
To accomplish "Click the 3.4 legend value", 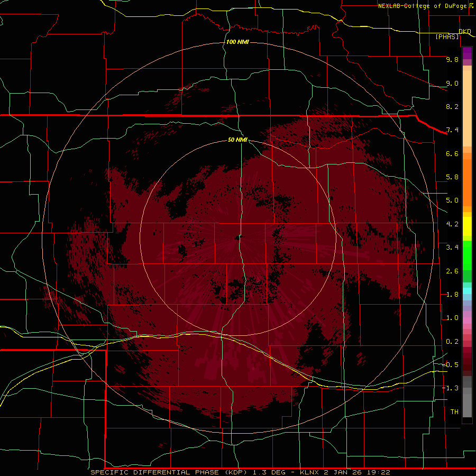I will pos(452,248).
